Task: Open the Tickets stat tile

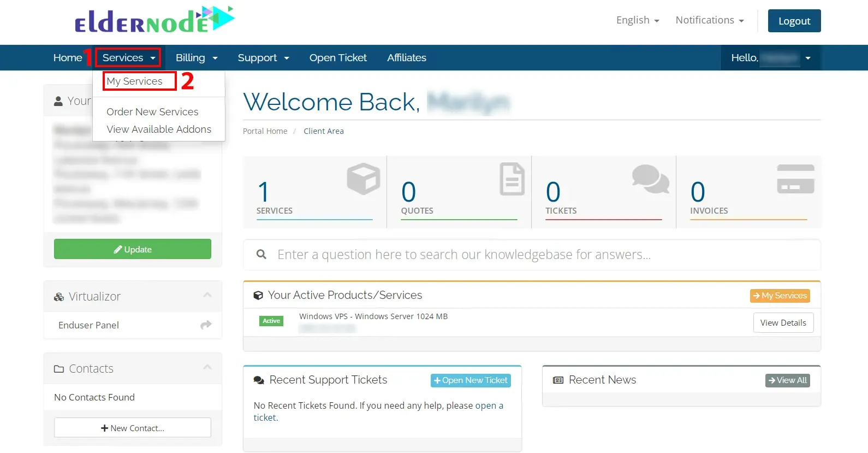Action: 603,192
